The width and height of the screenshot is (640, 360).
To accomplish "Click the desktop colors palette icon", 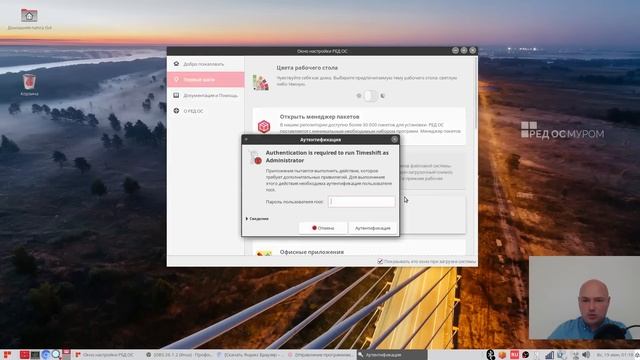I will (x=261, y=82).
